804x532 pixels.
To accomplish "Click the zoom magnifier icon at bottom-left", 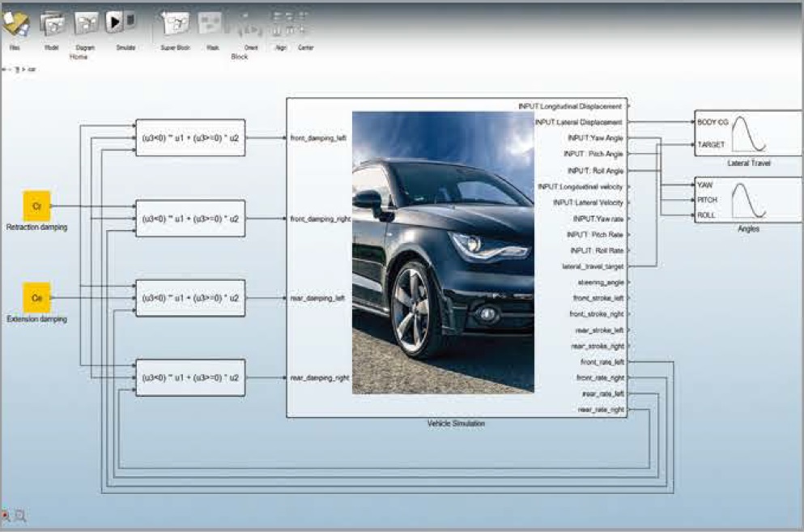I will coord(20,516).
